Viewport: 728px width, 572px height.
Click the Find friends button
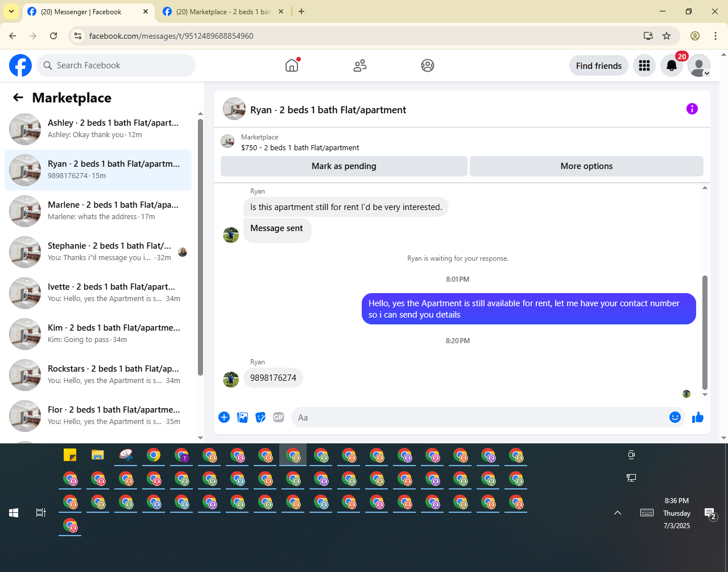599,66
